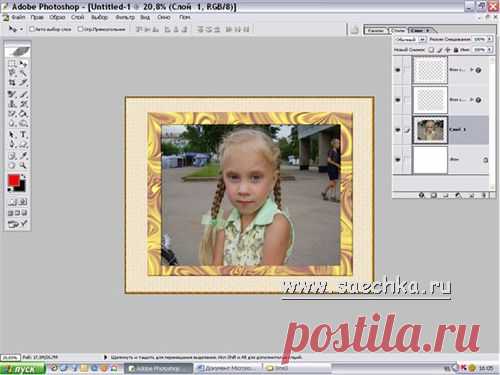The height and width of the screenshot is (375, 500).
Task: Click the red foreground color swatch
Action: [13, 180]
